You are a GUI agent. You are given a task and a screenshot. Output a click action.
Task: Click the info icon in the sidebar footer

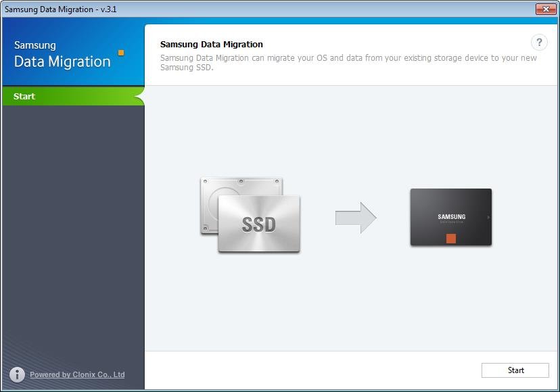(18, 374)
